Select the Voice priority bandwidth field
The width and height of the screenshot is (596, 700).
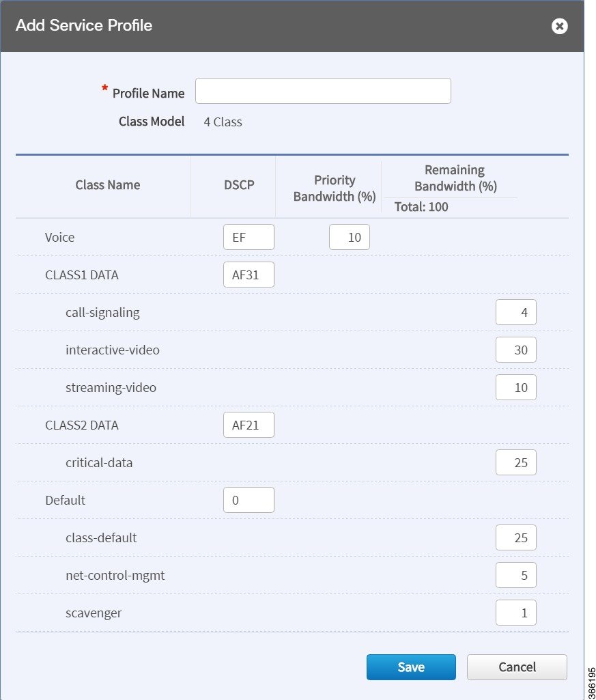pyautogui.click(x=349, y=237)
